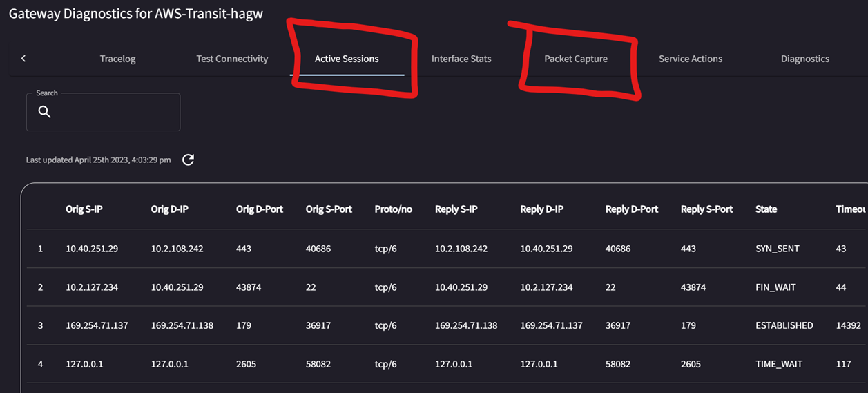Open the Tracelog tab

(x=117, y=59)
